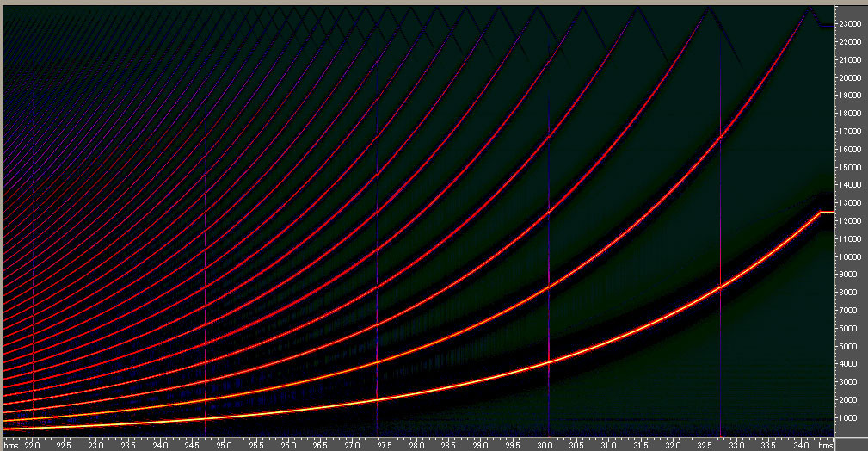
Task: Select the 24.5 time ruler mark
Action: [192, 445]
